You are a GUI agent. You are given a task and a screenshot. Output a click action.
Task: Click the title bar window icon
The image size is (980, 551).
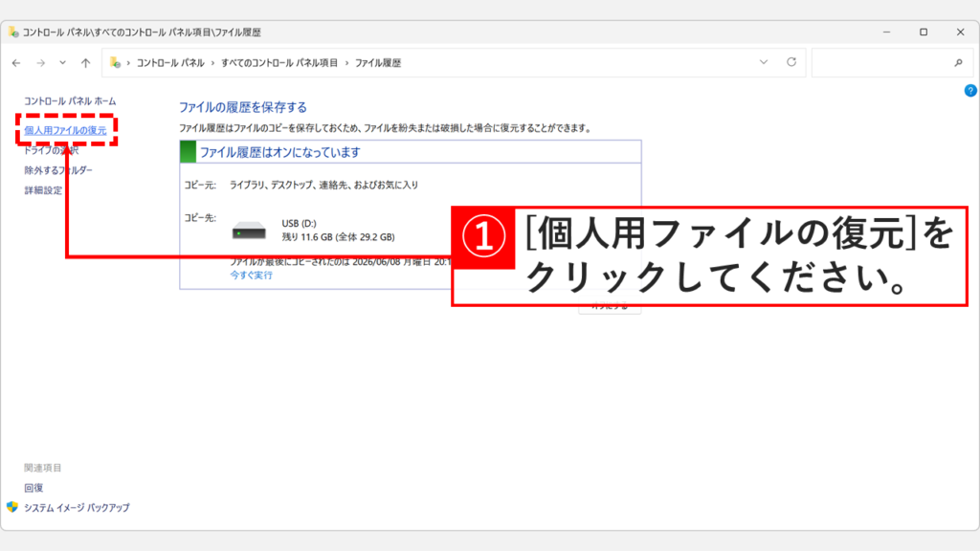pos(13,32)
